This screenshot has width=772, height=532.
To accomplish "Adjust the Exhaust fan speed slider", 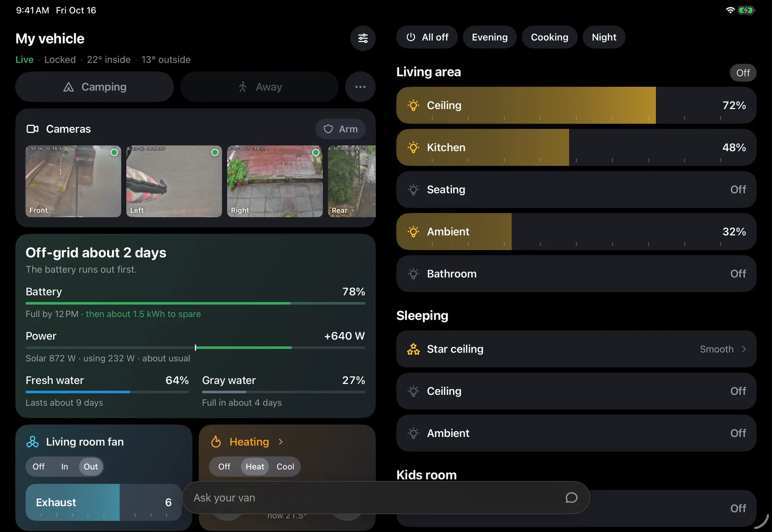I will coord(104,502).
